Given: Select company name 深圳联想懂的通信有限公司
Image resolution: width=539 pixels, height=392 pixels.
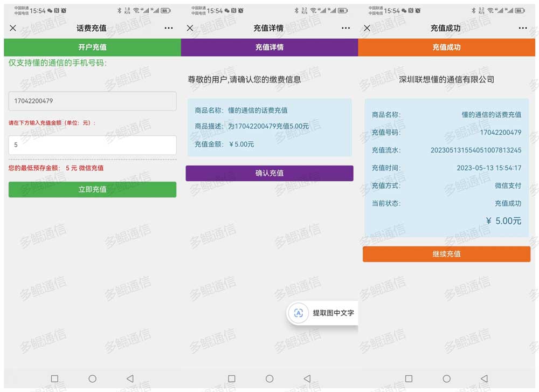Looking at the screenshot, I should pyautogui.click(x=446, y=80).
